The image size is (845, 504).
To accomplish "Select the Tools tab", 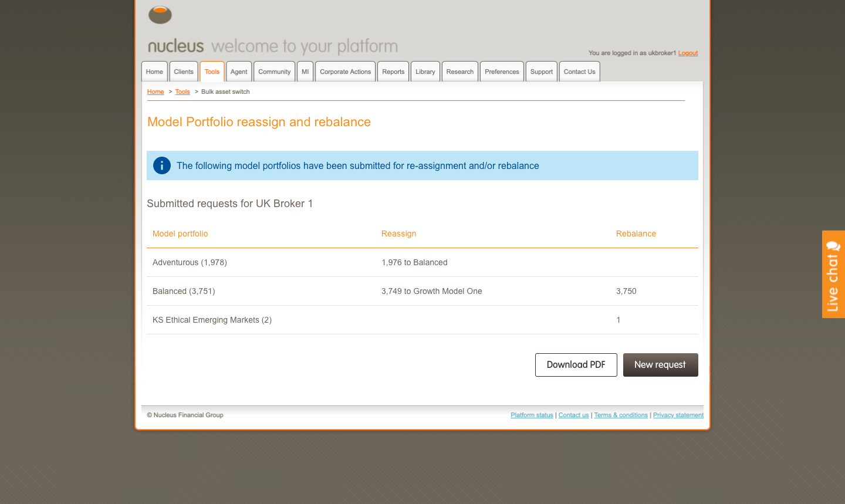I will pyautogui.click(x=212, y=72).
